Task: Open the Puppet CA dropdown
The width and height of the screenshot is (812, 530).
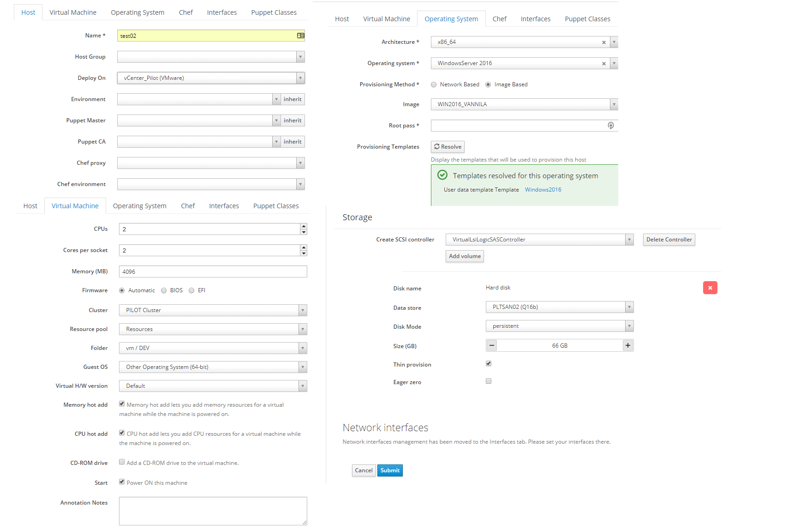Action: point(199,142)
